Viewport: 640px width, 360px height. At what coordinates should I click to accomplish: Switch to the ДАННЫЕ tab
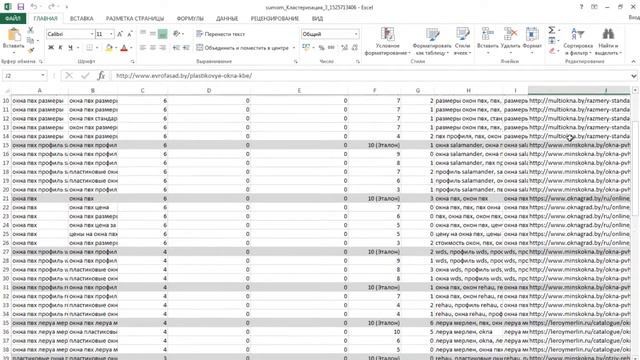(227, 18)
